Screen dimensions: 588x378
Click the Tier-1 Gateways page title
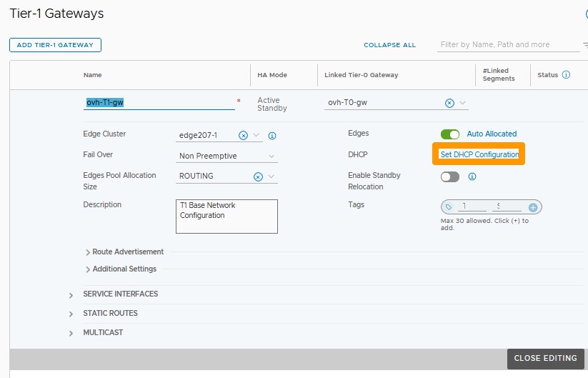point(56,14)
